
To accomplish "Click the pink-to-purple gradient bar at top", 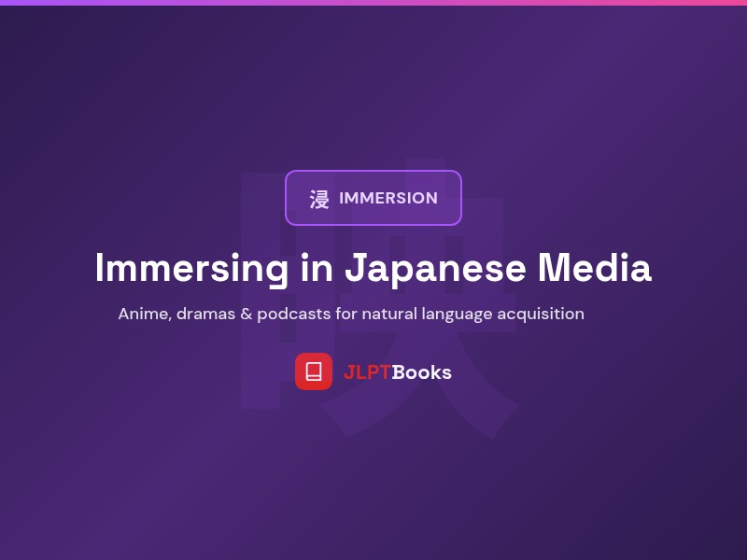I will pos(373,4).
